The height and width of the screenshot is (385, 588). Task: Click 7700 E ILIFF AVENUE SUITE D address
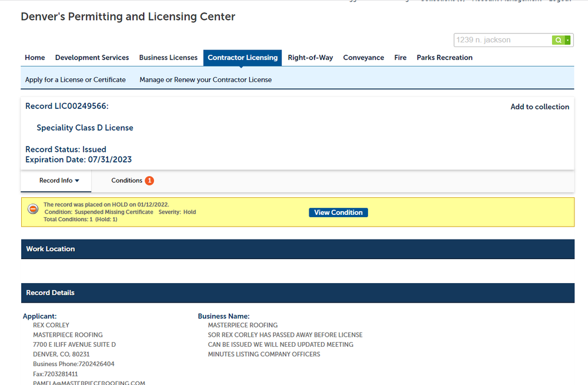(74, 344)
